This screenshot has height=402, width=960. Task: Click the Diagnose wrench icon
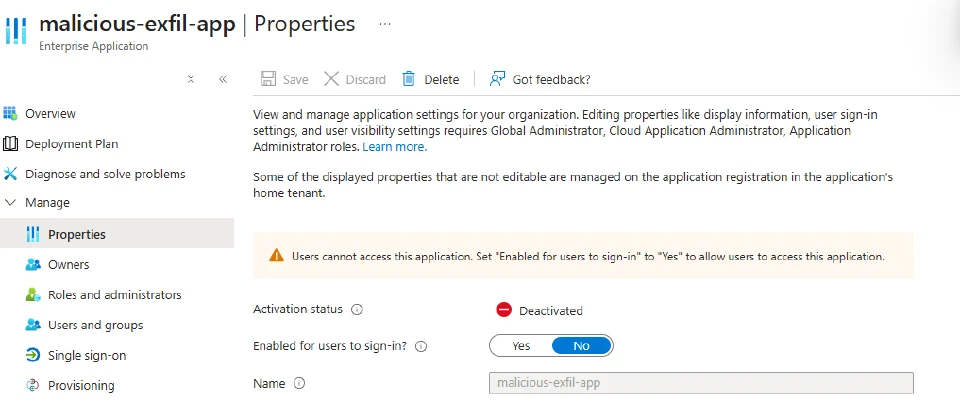click(x=10, y=174)
